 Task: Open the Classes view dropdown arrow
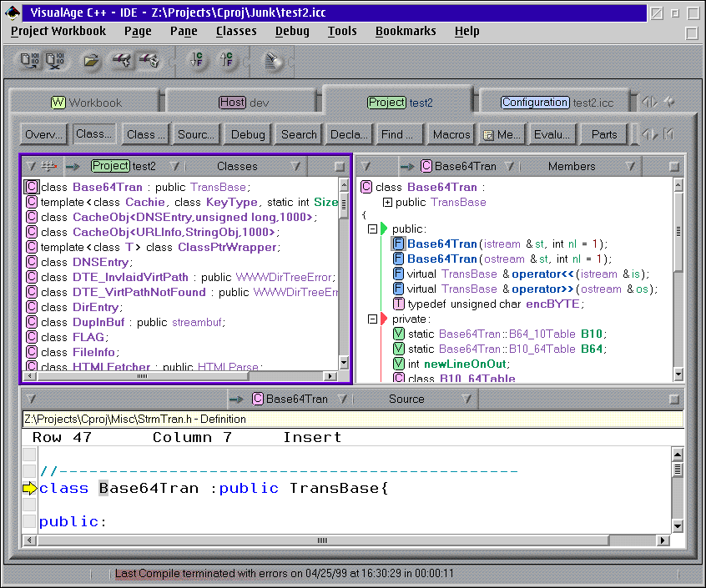(x=295, y=167)
